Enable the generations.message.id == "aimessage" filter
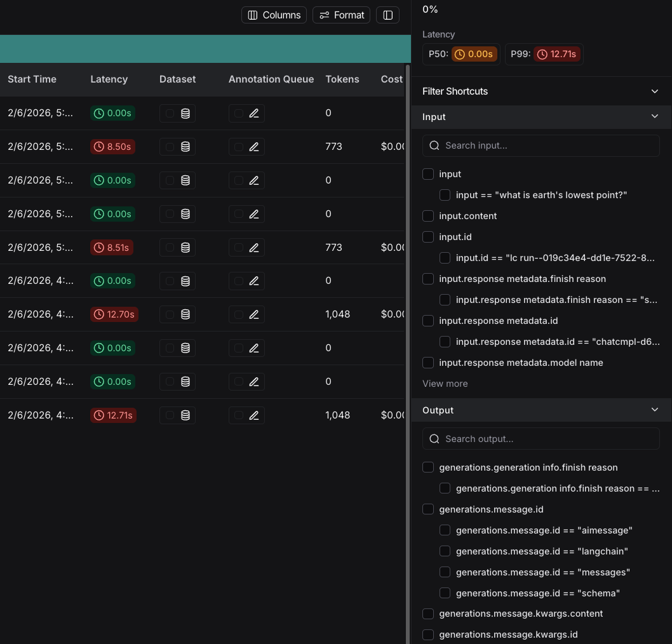The image size is (672, 644). tap(445, 530)
